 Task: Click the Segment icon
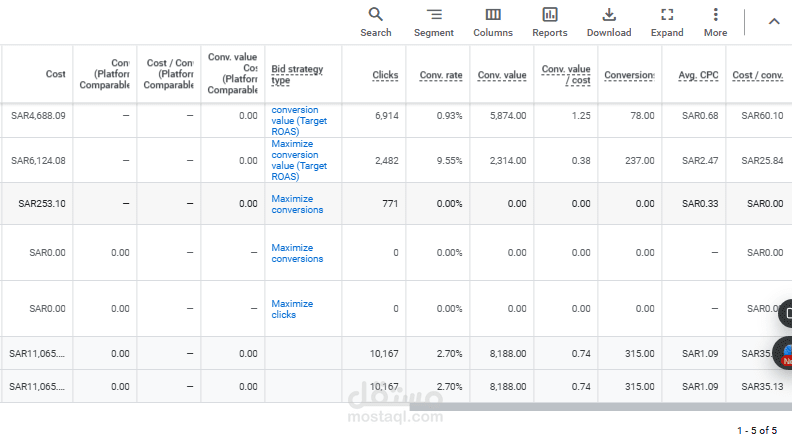(x=433, y=15)
